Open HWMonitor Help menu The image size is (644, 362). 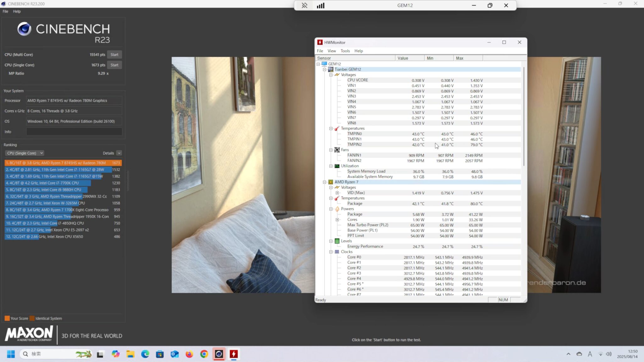358,51
